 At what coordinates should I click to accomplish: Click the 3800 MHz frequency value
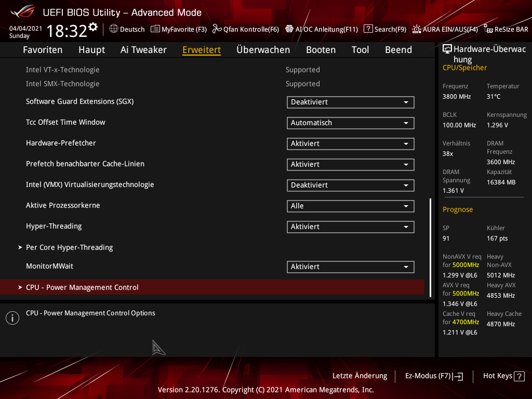pos(457,97)
